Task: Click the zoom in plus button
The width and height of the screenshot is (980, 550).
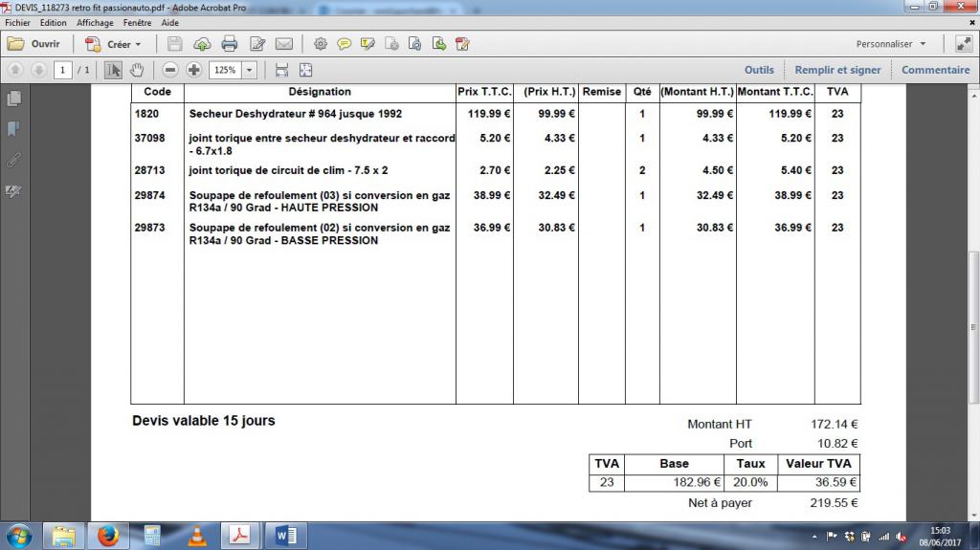Action: (x=193, y=70)
